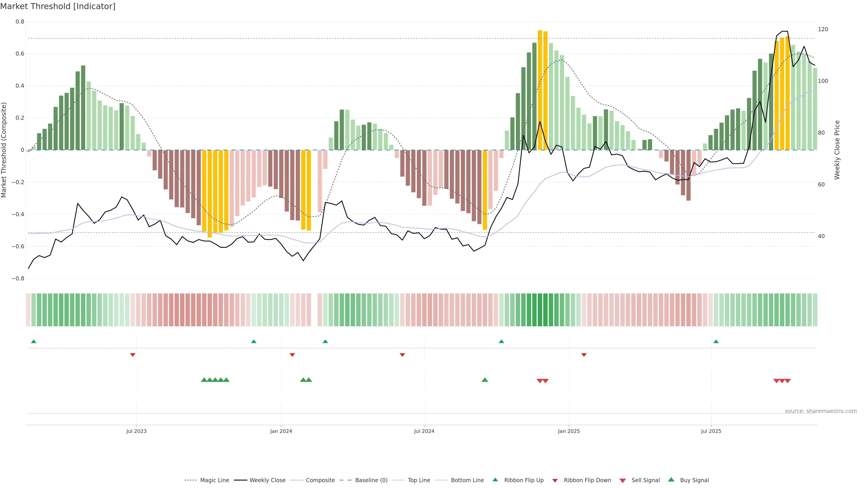Click the lone buy signal marker before Oct 2024

click(485, 380)
